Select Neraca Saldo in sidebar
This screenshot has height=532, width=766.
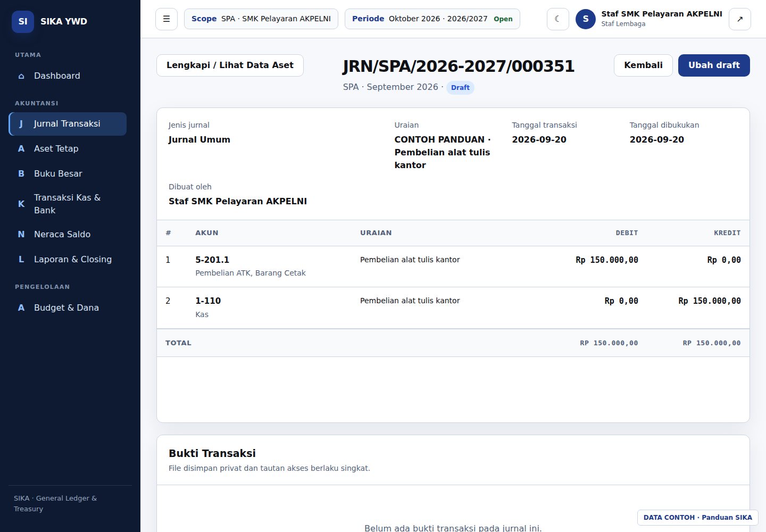coord(68,235)
